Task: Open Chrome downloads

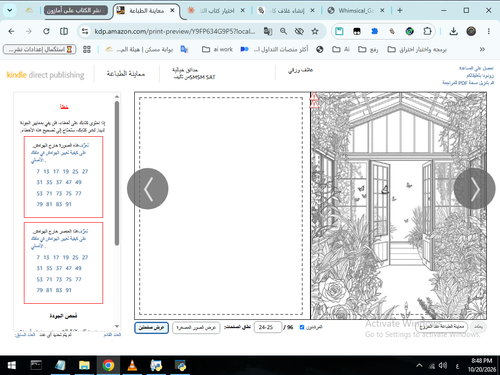Action: [453, 31]
